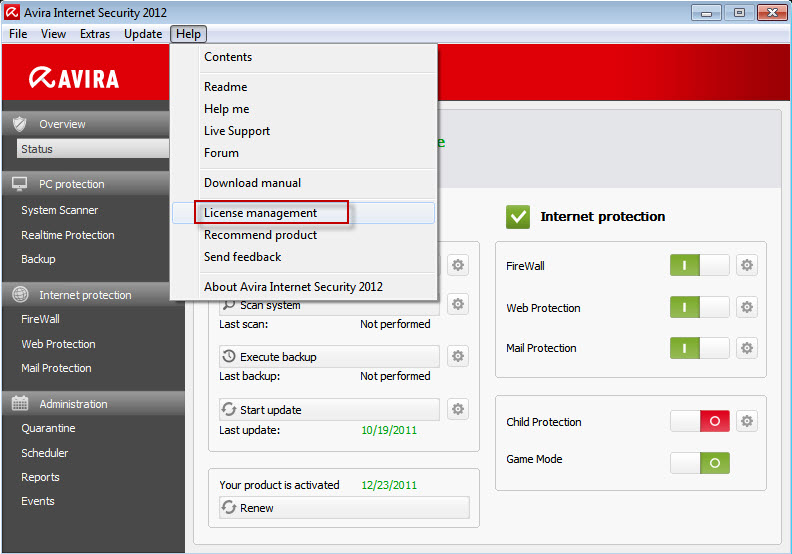
Task: Open Web Protection settings gear
Action: [x=747, y=307]
